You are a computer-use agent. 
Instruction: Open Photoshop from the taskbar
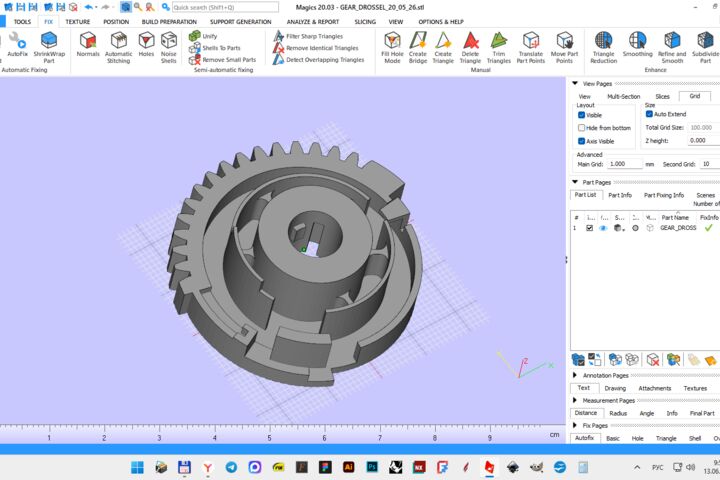(372, 468)
